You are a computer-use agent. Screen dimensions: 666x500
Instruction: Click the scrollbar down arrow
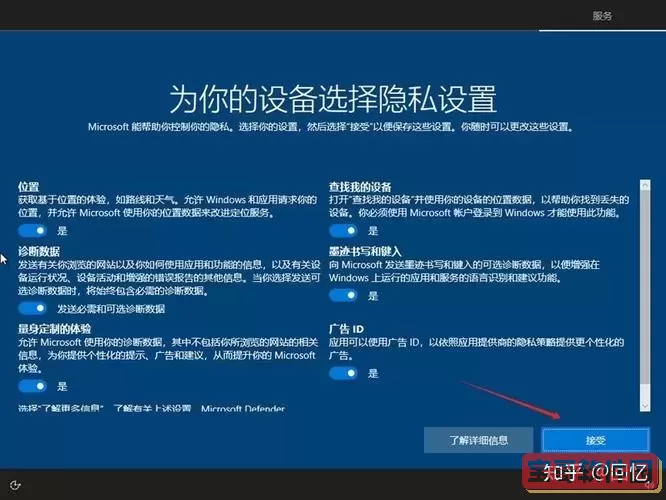pos(645,406)
